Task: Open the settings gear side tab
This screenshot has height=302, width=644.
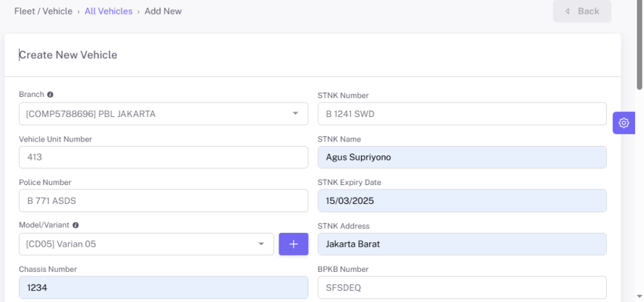Action: coord(623,123)
